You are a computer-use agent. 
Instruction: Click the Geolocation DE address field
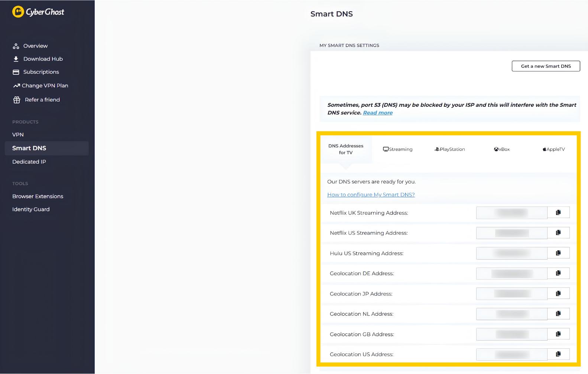(x=512, y=274)
